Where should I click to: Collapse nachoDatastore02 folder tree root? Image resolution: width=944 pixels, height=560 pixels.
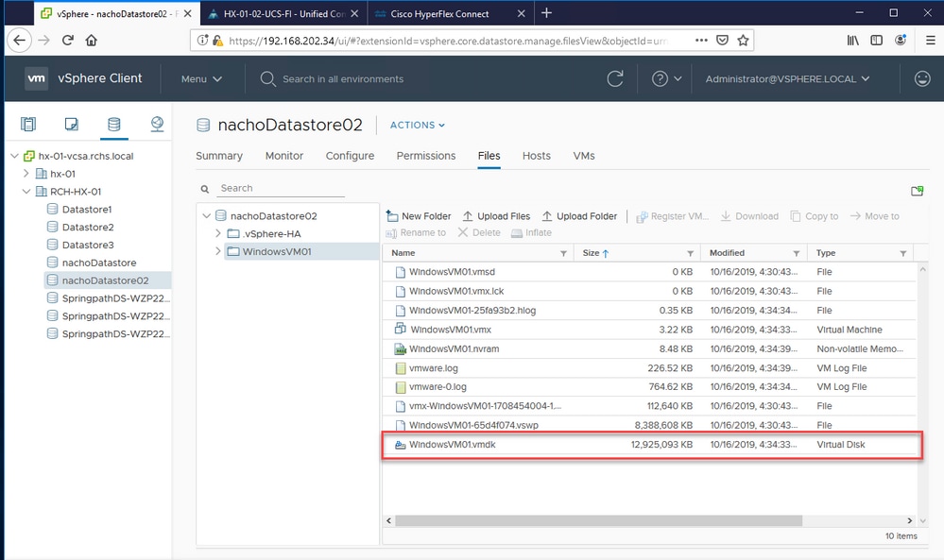207,215
